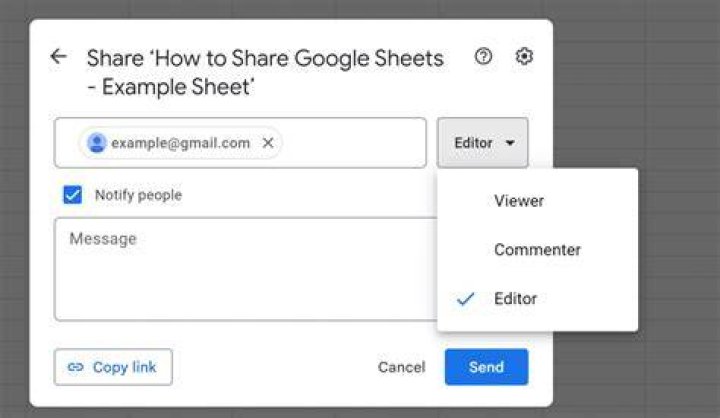Click the dialog title 'Share How to Share Google Sheets'

pos(265,73)
